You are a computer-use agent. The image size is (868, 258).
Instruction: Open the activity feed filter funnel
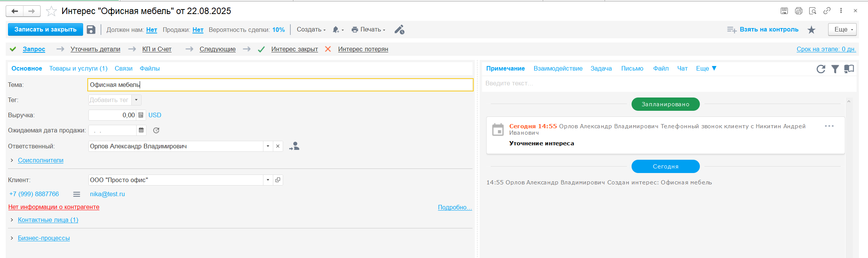835,69
